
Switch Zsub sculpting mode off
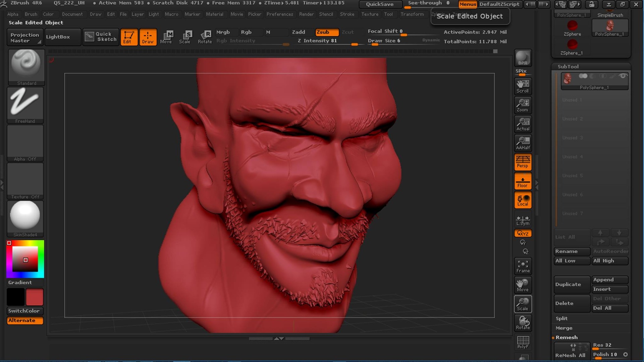[326, 32]
